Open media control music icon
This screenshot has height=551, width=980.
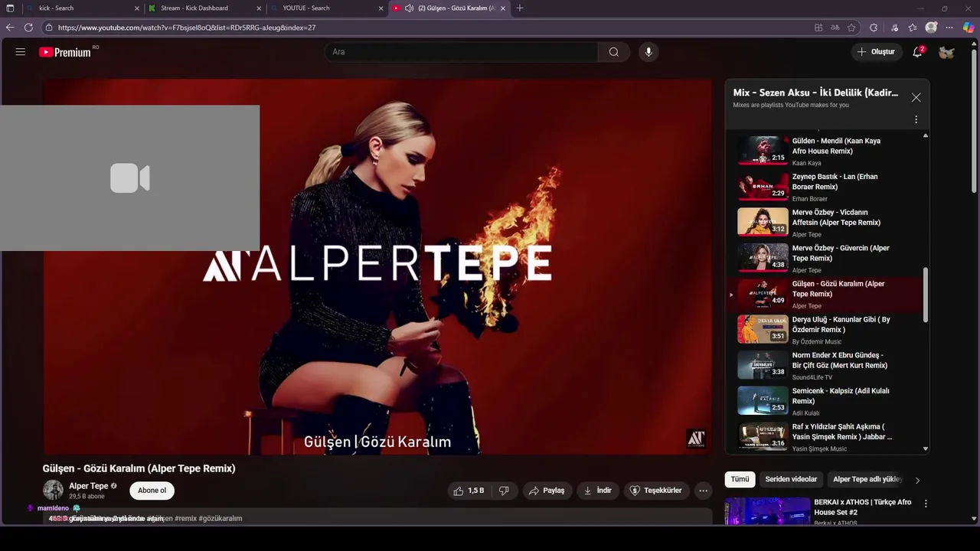(894, 28)
